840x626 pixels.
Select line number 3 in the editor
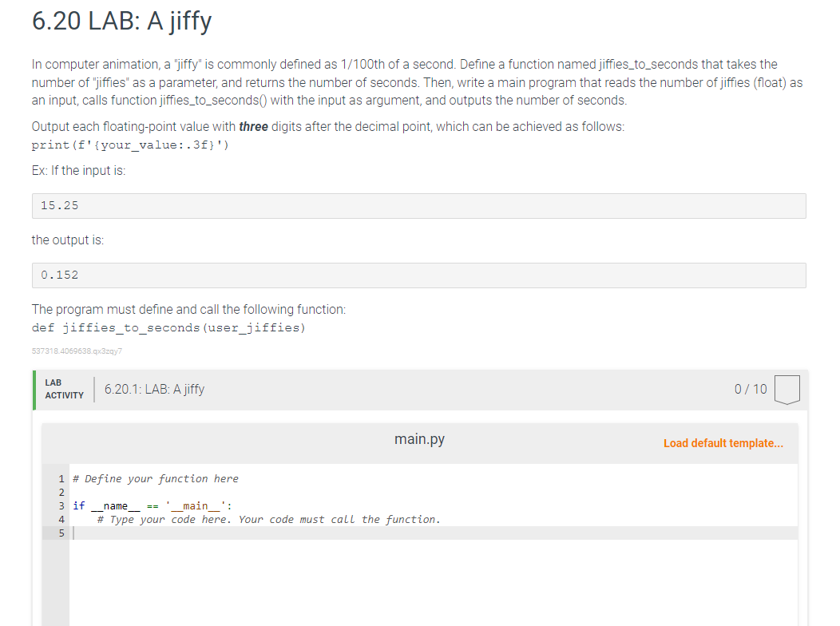61,505
